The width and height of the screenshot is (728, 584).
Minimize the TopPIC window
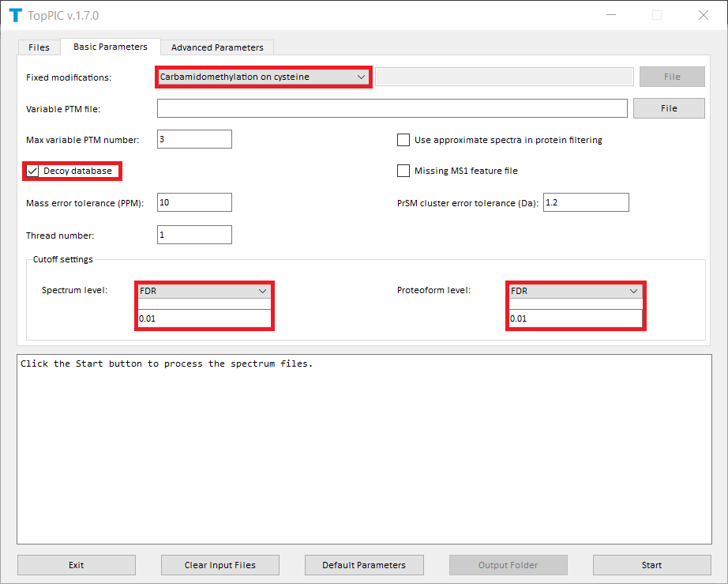tap(610, 15)
